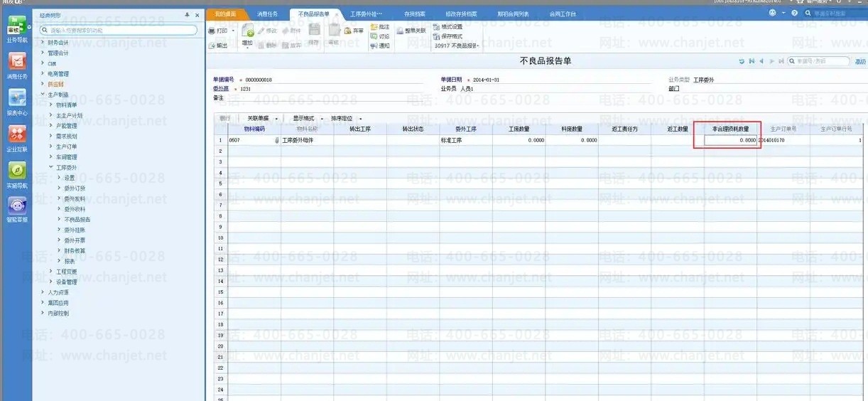Open the 打印 dropdown arrow
This screenshot has width=868, height=401.
[x=233, y=31]
